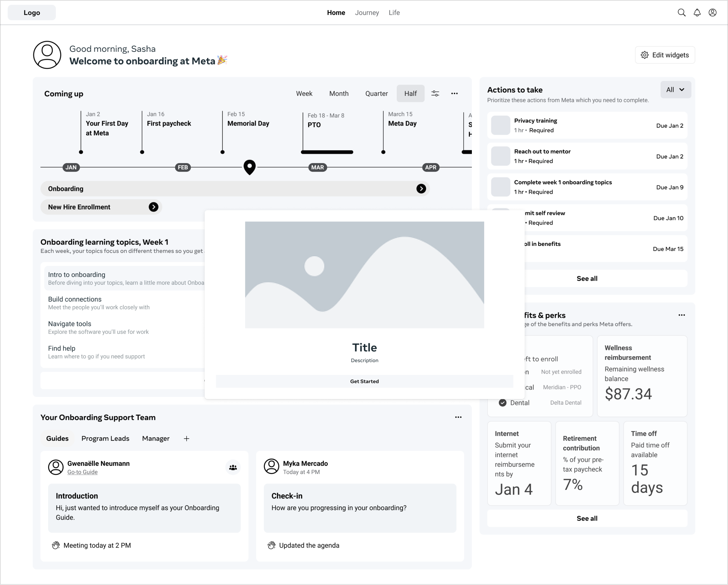The width and height of the screenshot is (728, 585).
Task: Select the Privacy training task thumbnail
Action: tap(500, 125)
